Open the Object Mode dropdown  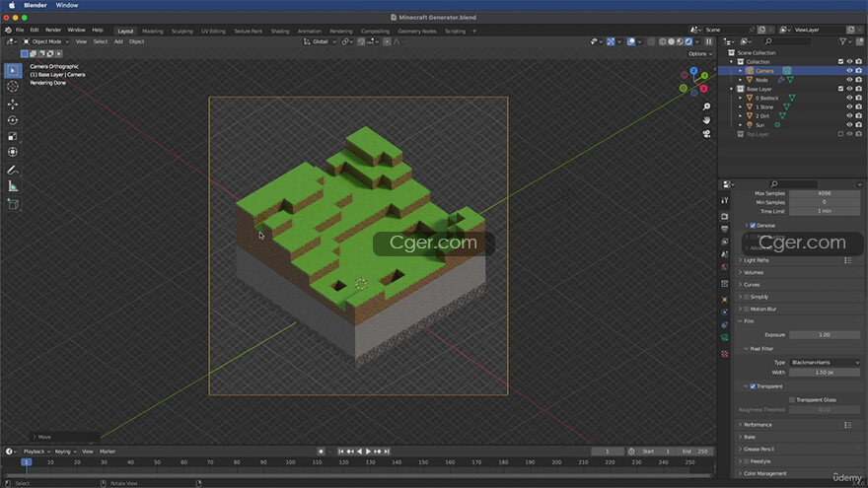(46, 41)
